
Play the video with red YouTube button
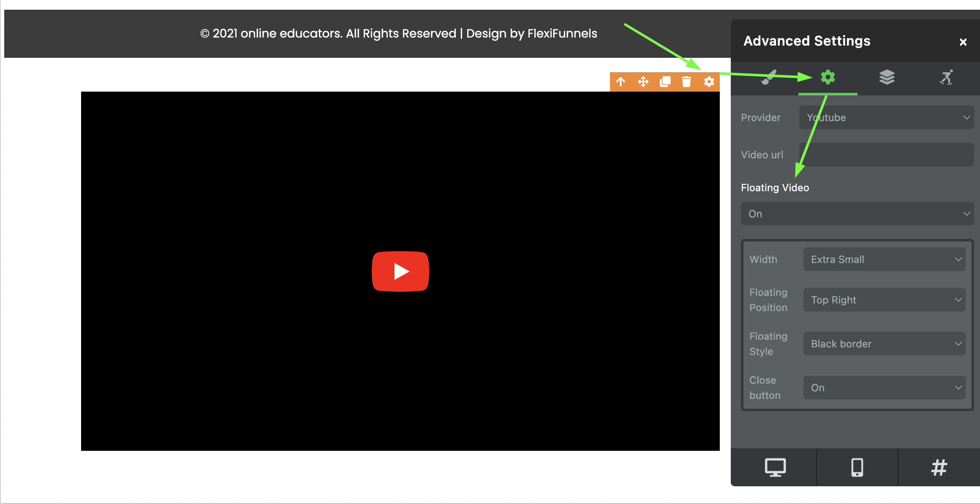point(400,271)
